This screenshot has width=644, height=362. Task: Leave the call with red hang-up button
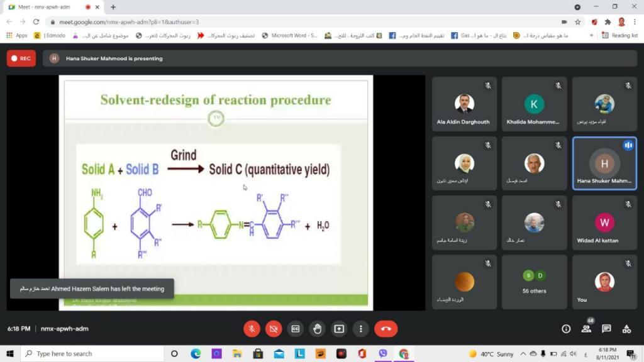pyautogui.click(x=386, y=329)
